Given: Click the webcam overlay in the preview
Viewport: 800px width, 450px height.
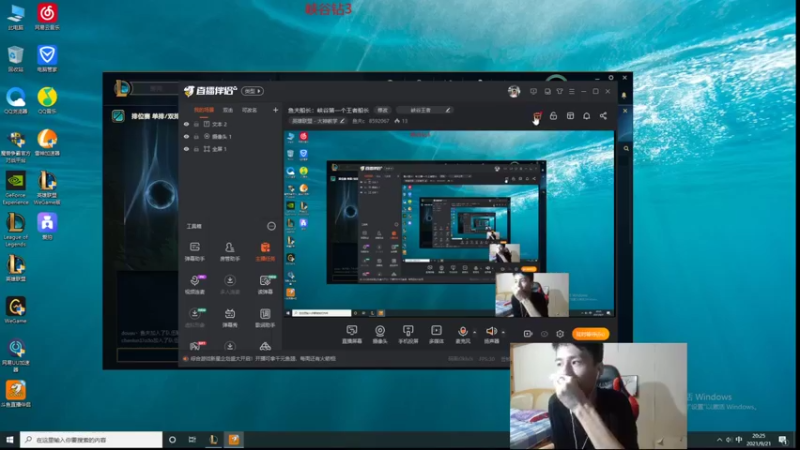Looking at the screenshot, I should pyautogui.click(x=532, y=295).
